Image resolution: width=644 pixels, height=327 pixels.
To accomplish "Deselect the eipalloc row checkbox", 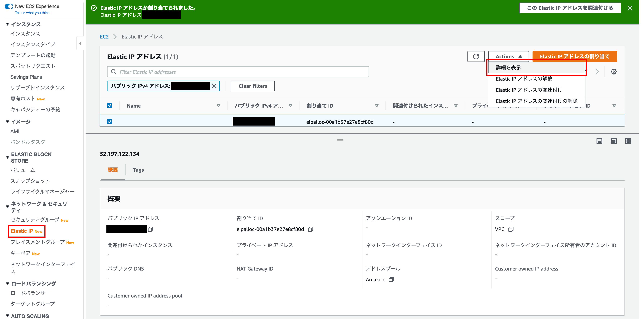I will [109, 122].
